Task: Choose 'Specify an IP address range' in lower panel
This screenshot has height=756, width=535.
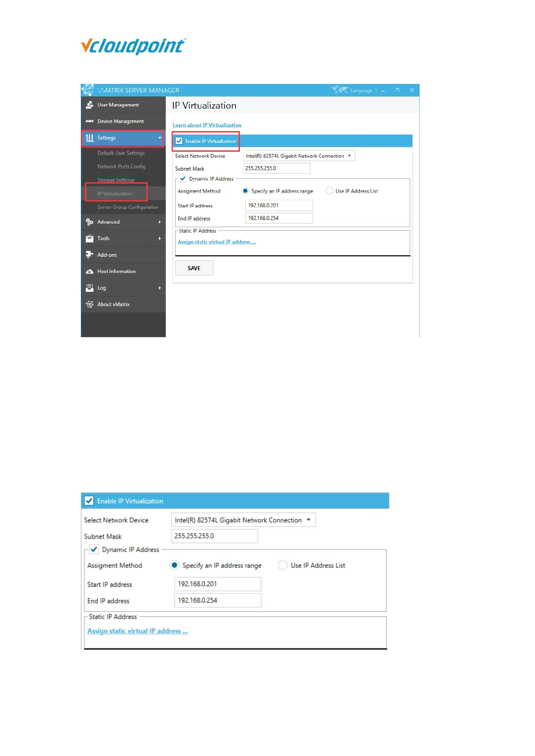Action: coord(174,565)
